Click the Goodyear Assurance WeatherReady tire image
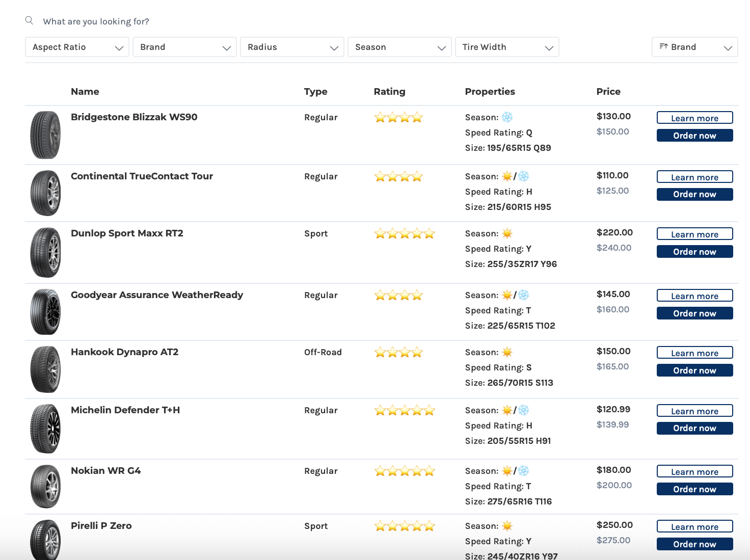The height and width of the screenshot is (560, 750). [x=45, y=312]
